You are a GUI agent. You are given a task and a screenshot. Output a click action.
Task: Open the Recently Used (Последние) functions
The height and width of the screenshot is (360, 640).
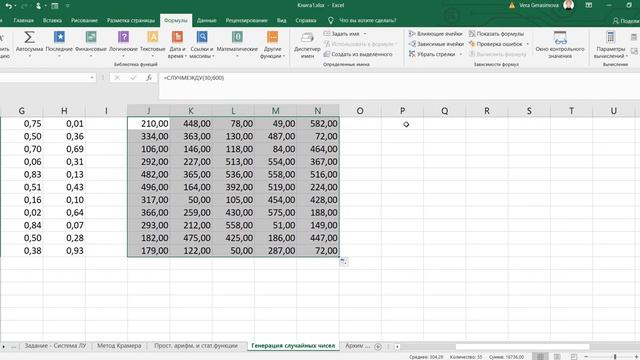coord(59,43)
